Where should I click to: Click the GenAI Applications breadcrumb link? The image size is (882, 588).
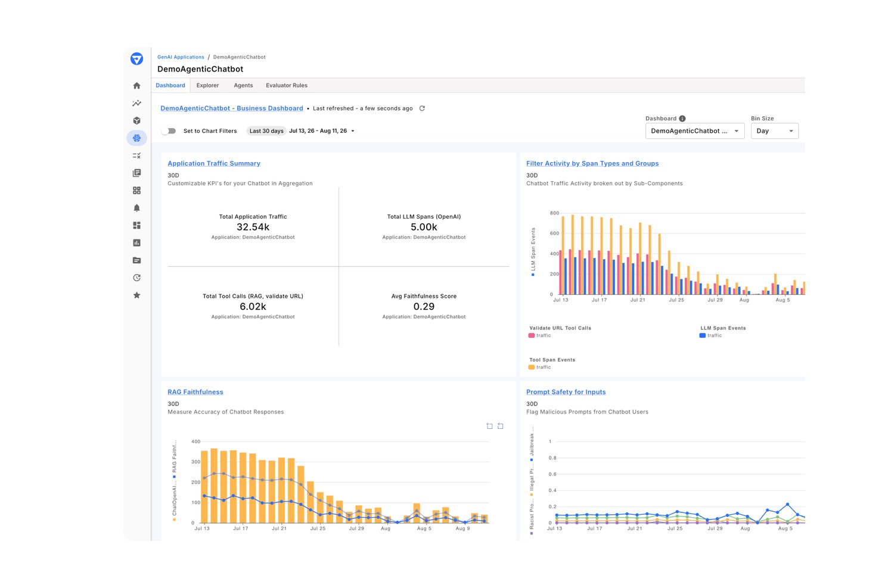tap(181, 57)
